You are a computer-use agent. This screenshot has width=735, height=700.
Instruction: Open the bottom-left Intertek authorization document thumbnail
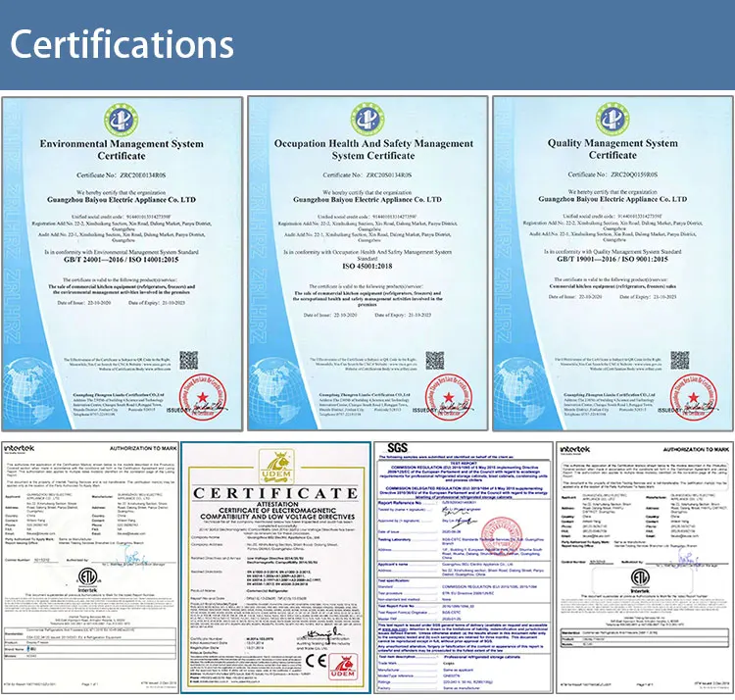point(90,568)
